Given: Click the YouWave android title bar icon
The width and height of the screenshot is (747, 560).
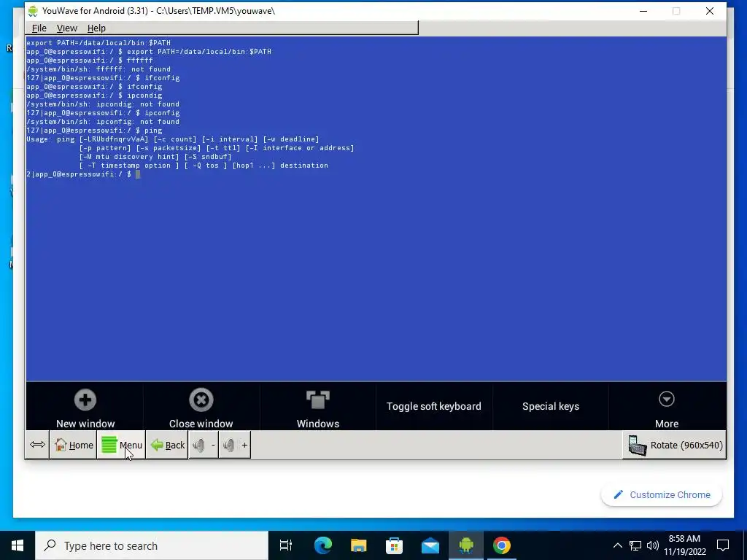Looking at the screenshot, I should (33, 10).
